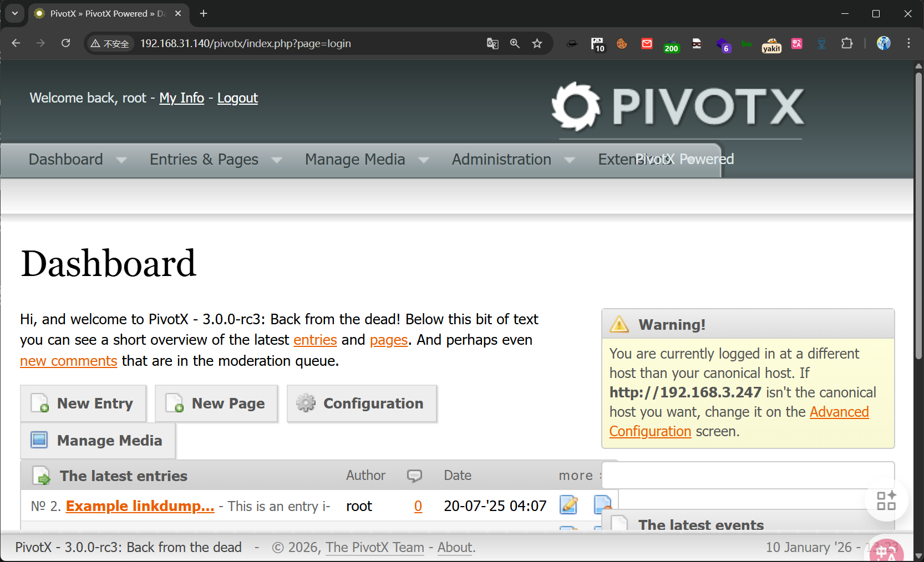Open the browser extensions puzzle icon
This screenshot has height=562, width=924.
[x=846, y=44]
